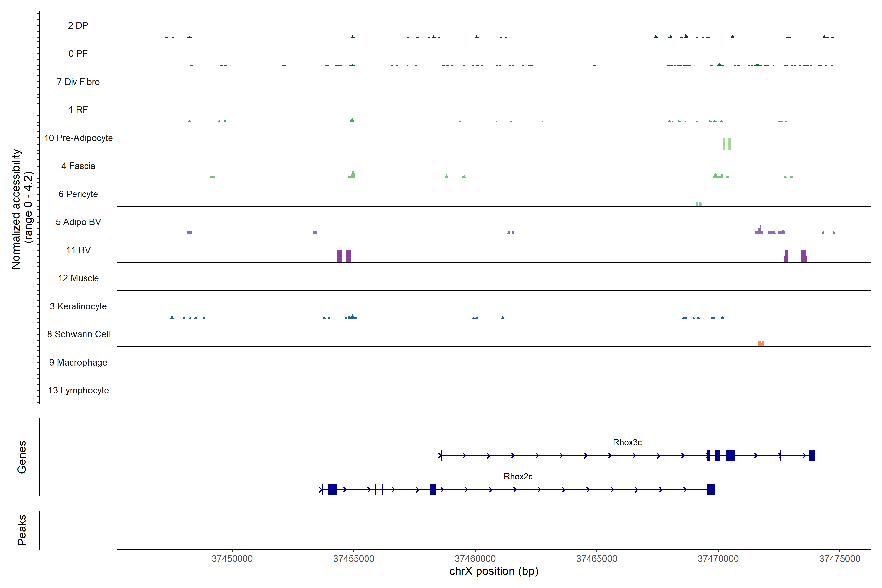
Task: Select the 11 BV track label
Action: [78, 250]
